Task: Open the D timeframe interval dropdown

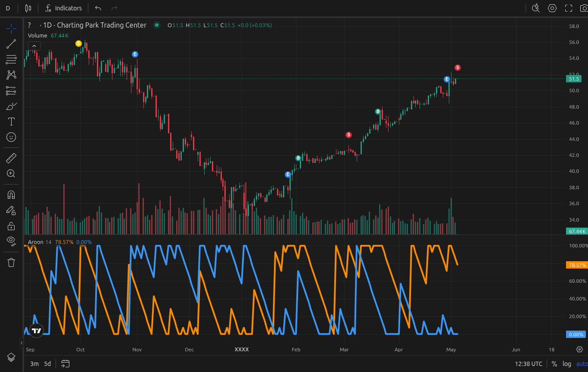Action: click(x=8, y=8)
